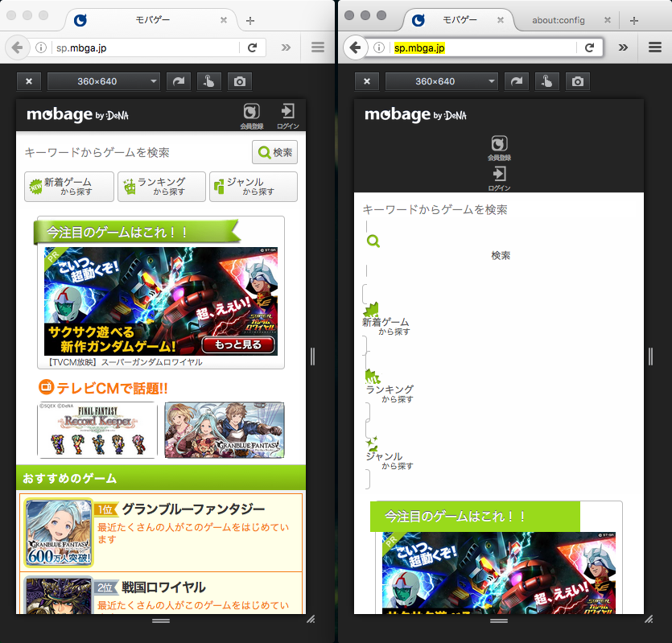The width and height of the screenshot is (672, 643).
Task: Click ジャンルから探す button in left page
Action: click(254, 187)
